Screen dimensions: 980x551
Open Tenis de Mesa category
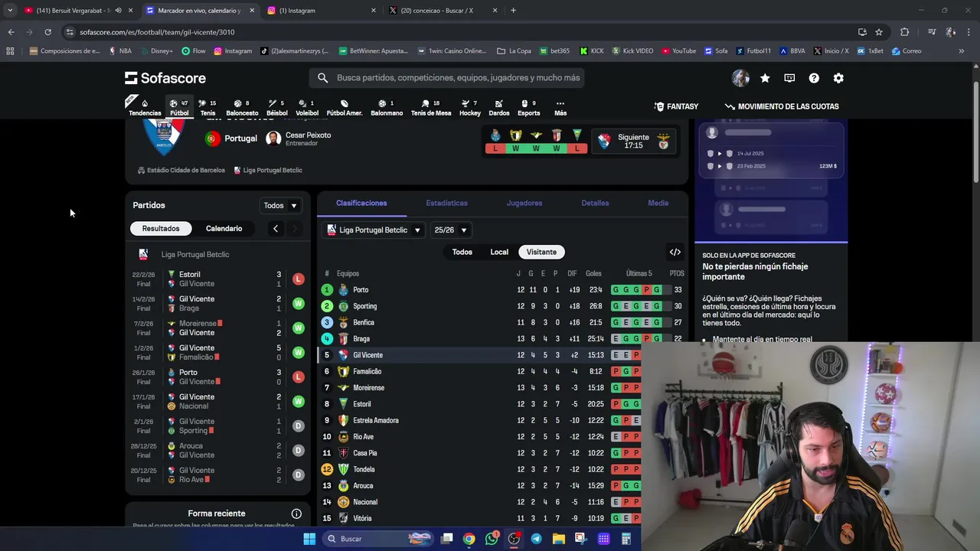coord(431,107)
